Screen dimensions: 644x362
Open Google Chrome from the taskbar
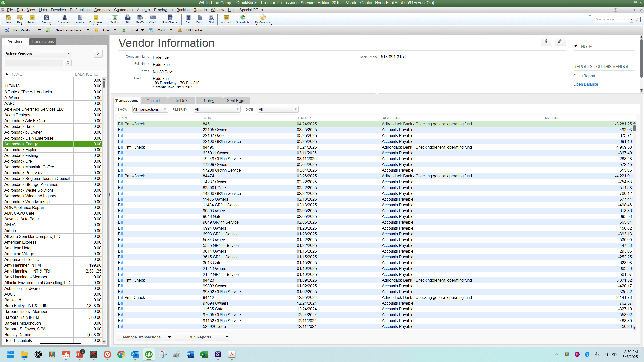[121, 354]
